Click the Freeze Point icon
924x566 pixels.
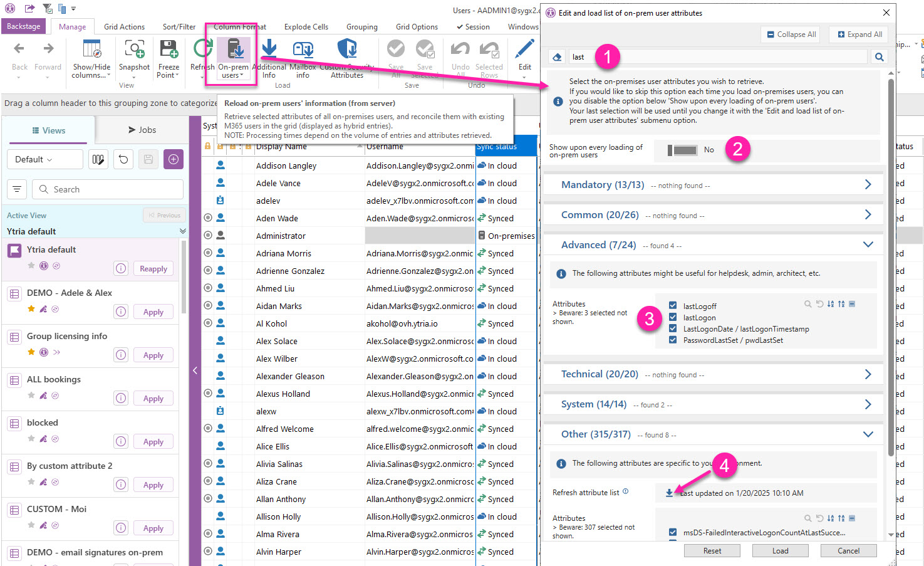pos(169,50)
